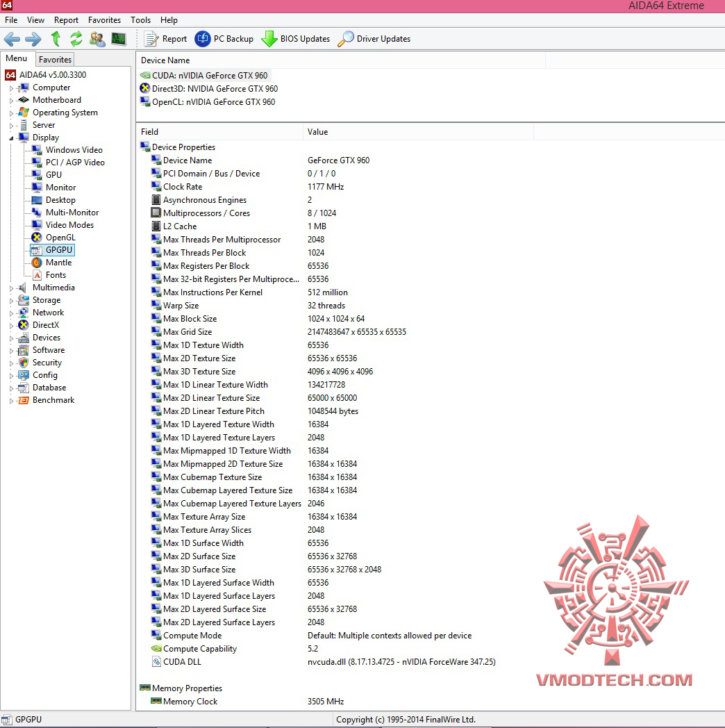
Task: Open the system monitor graph icon
Action: 119,39
